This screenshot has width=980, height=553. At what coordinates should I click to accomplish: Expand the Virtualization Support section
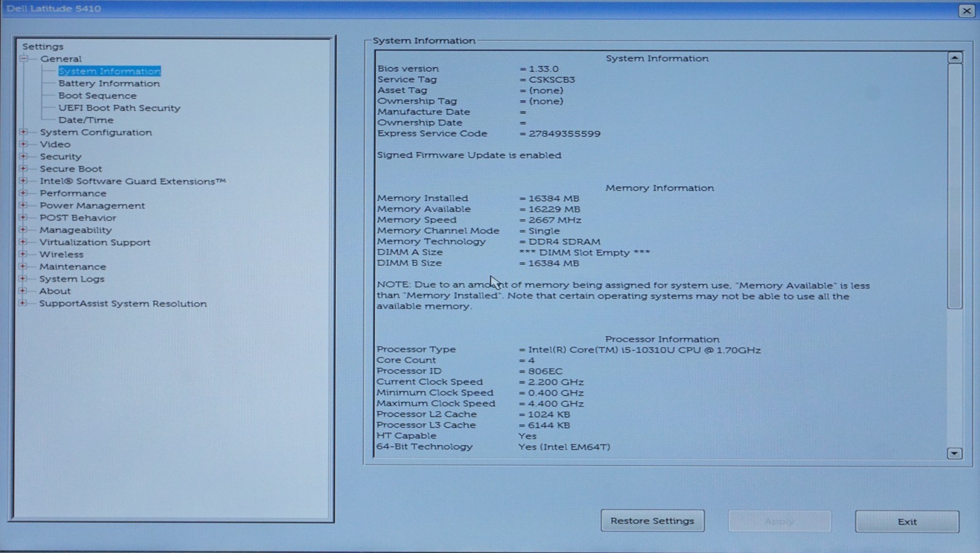point(23,242)
